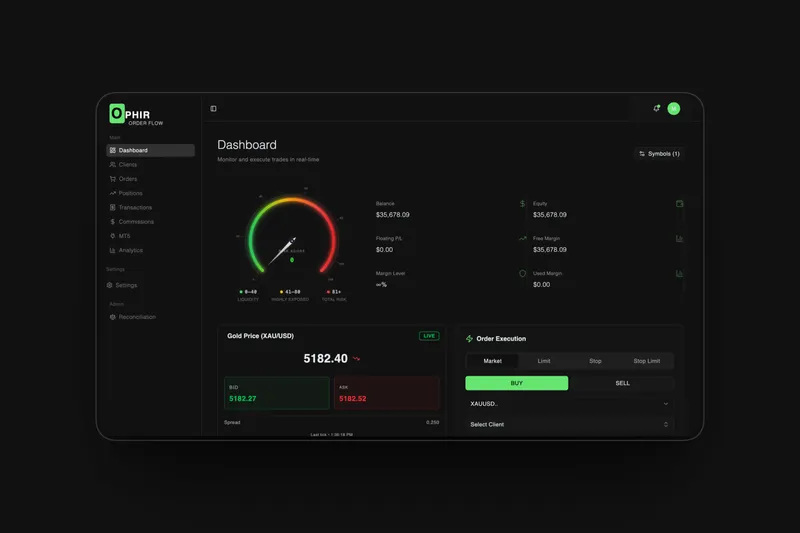Click the Gold Price (XAU/USD) title
The width and height of the screenshot is (800, 533).
(x=260, y=336)
